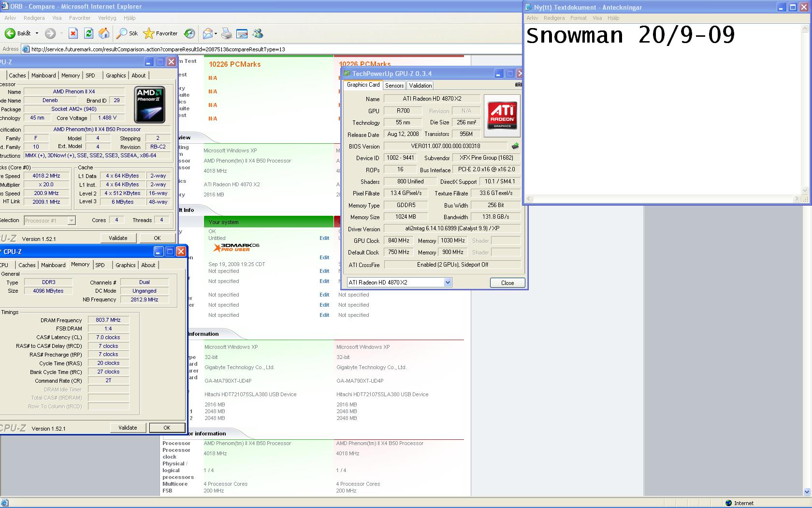This screenshot has height=508, width=812.
Task: Open the Favoriter star icon
Action: coord(160,33)
